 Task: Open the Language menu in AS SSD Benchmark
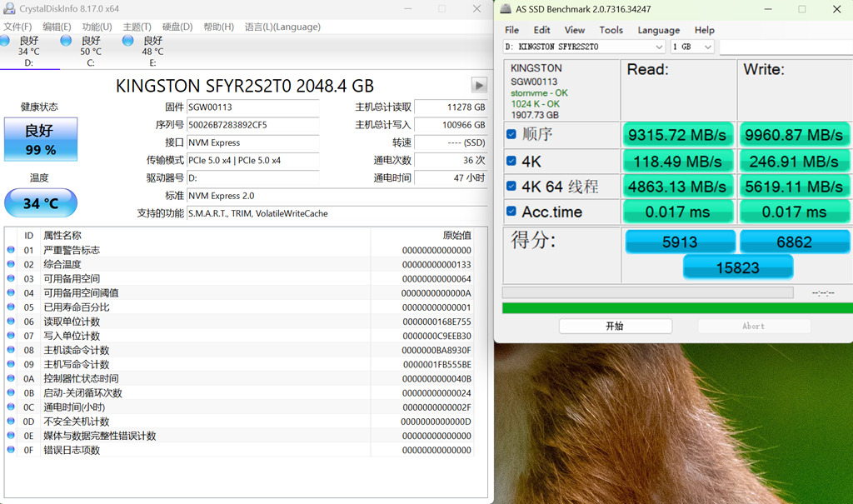(x=659, y=30)
